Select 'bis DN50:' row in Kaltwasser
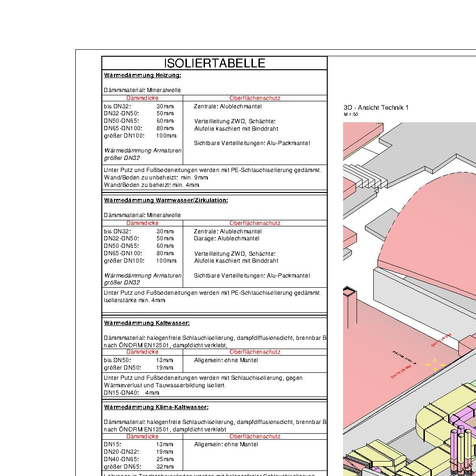 click(139, 360)
